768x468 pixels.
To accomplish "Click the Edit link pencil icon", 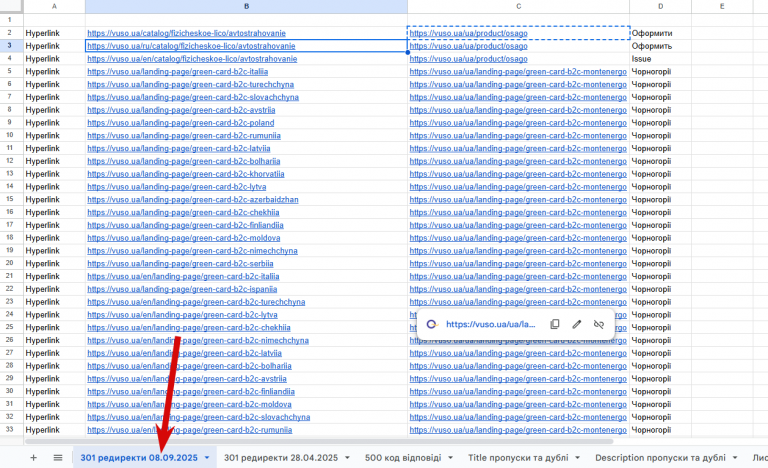I will tap(577, 324).
